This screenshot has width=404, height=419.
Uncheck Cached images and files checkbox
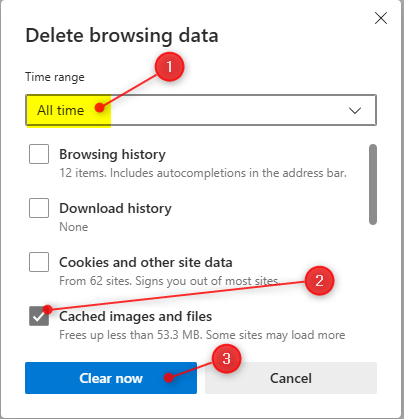(39, 316)
